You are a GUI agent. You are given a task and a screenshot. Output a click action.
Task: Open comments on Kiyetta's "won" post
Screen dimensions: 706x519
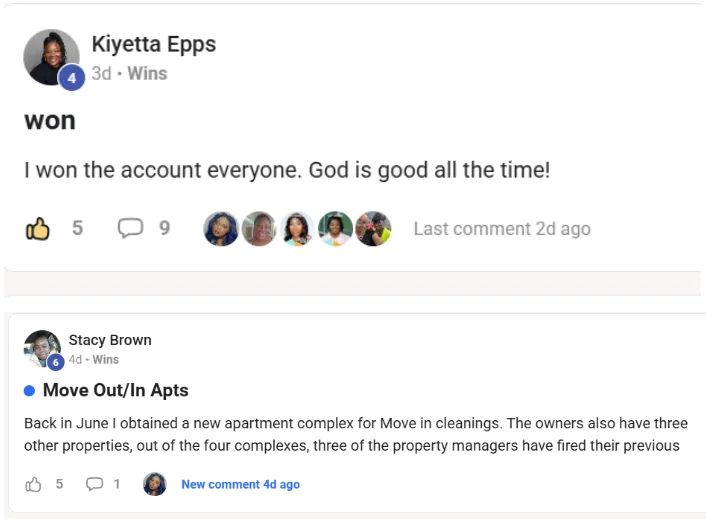click(x=131, y=229)
